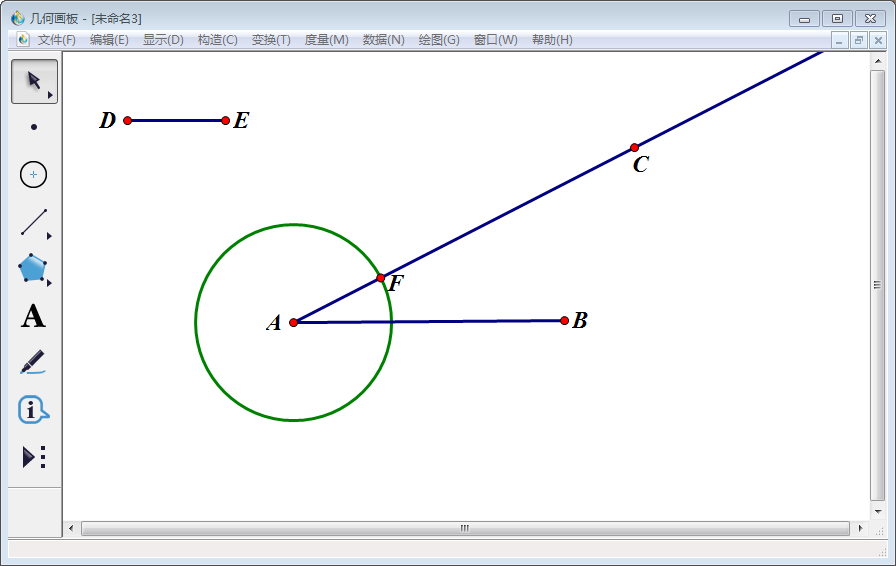Select the Point tool
Viewport: 896px width, 566px height.
coord(34,127)
